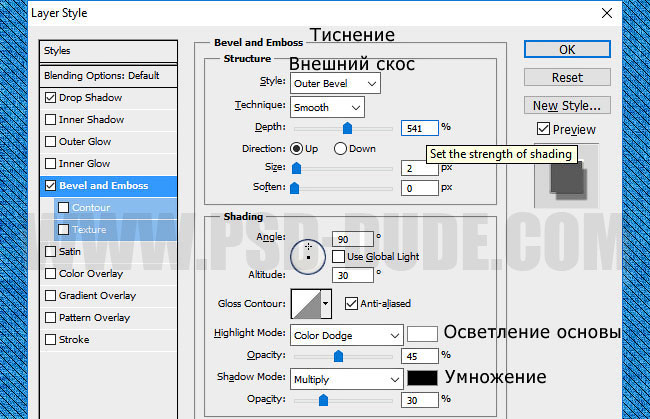Click the angle and altitude dial

(x=308, y=257)
